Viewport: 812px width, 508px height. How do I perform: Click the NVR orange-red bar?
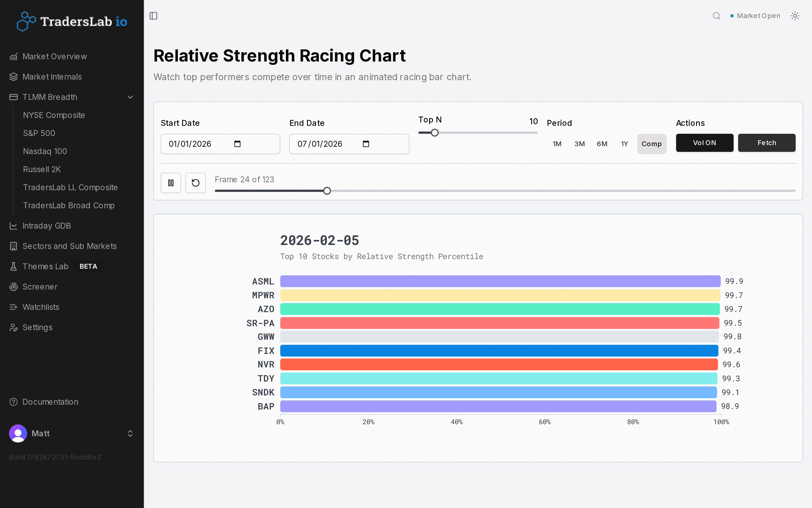(499, 365)
